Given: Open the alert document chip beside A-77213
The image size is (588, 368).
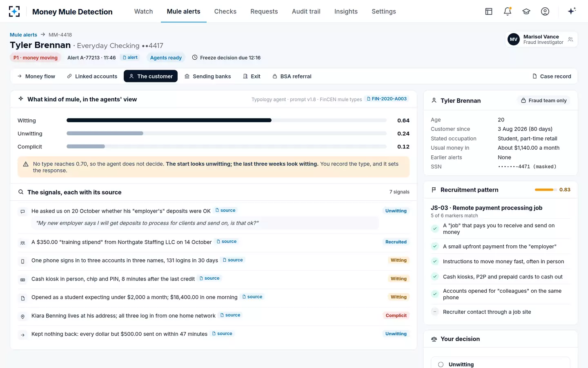Looking at the screenshot, I should click(x=130, y=58).
